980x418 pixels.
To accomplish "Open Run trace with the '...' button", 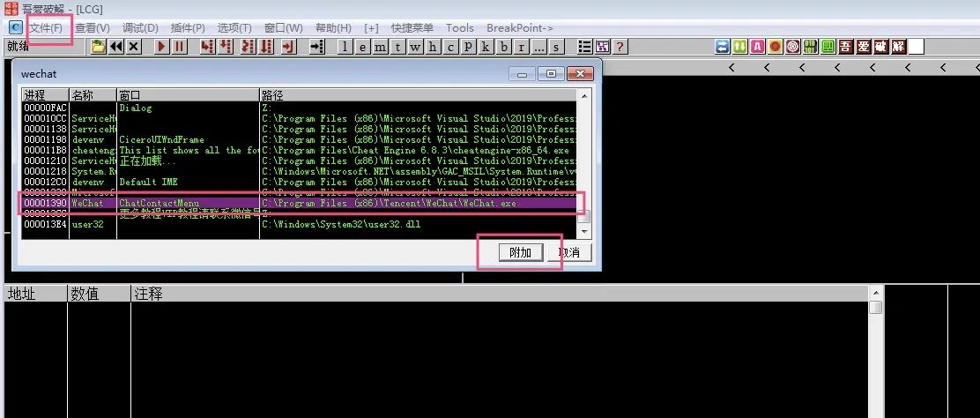I will point(538,47).
